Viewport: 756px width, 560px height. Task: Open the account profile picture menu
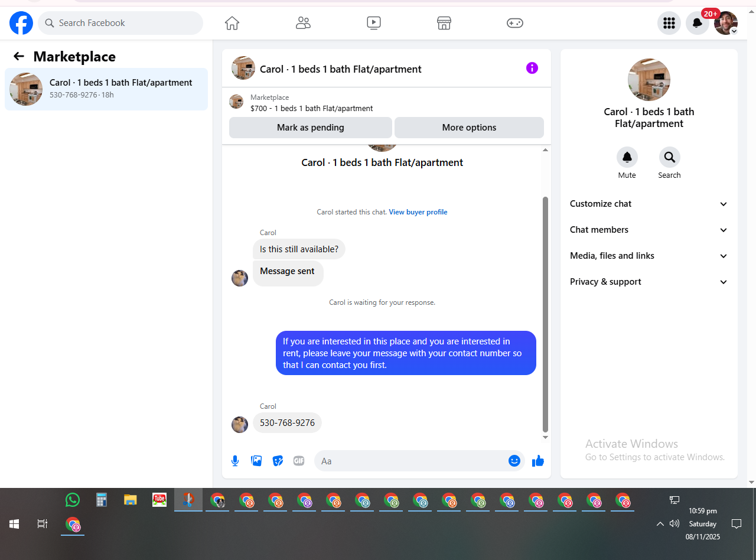(726, 23)
